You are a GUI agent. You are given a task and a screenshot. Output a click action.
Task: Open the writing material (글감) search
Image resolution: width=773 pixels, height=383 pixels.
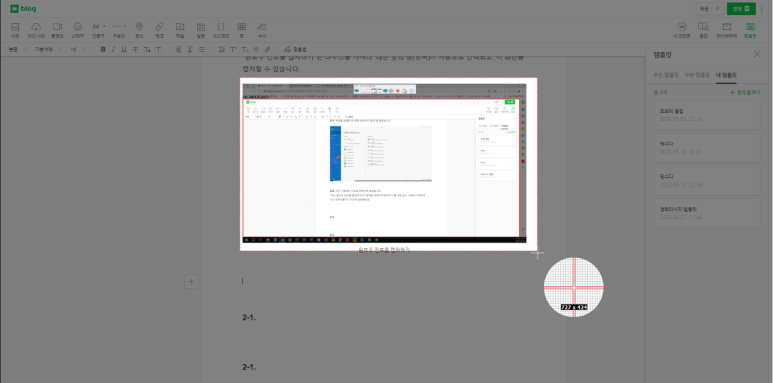pos(703,30)
